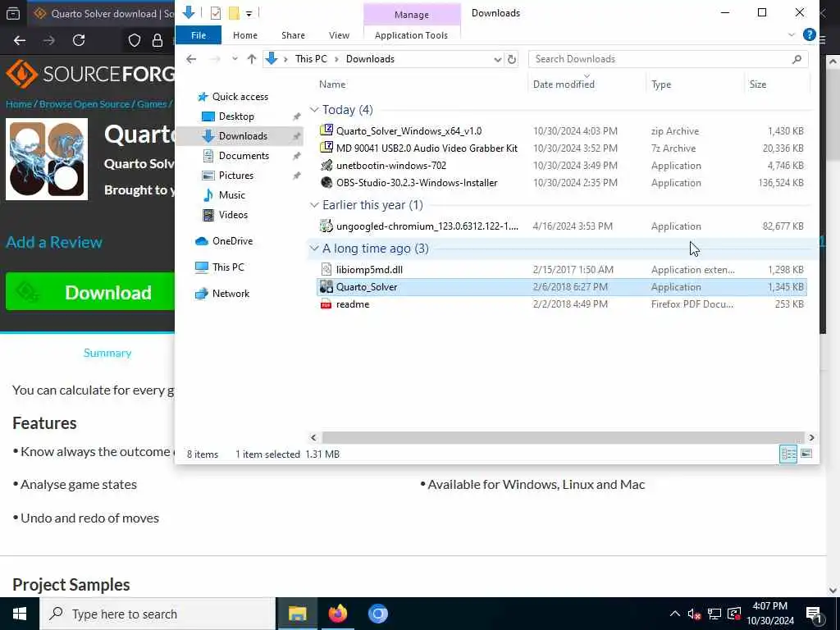
Task: Expand the ribbon with the chevron
Action: (792, 34)
